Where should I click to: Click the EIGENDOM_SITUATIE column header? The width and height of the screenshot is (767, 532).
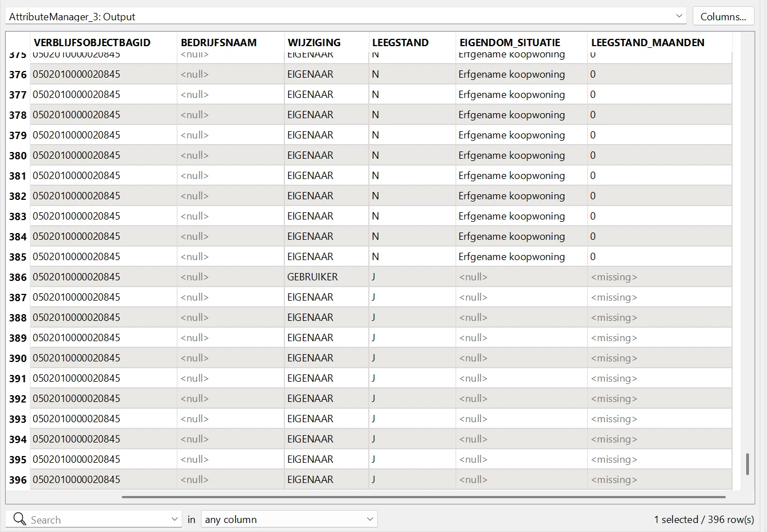coord(510,43)
